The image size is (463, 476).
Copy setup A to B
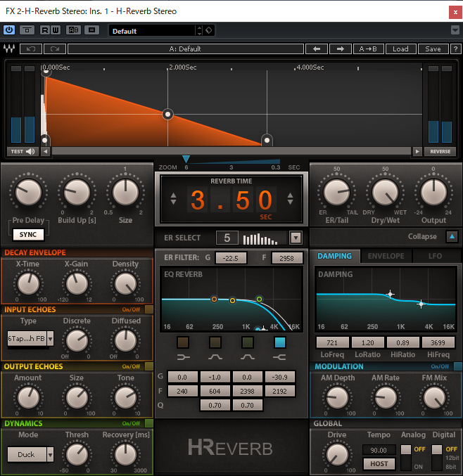coord(368,49)
